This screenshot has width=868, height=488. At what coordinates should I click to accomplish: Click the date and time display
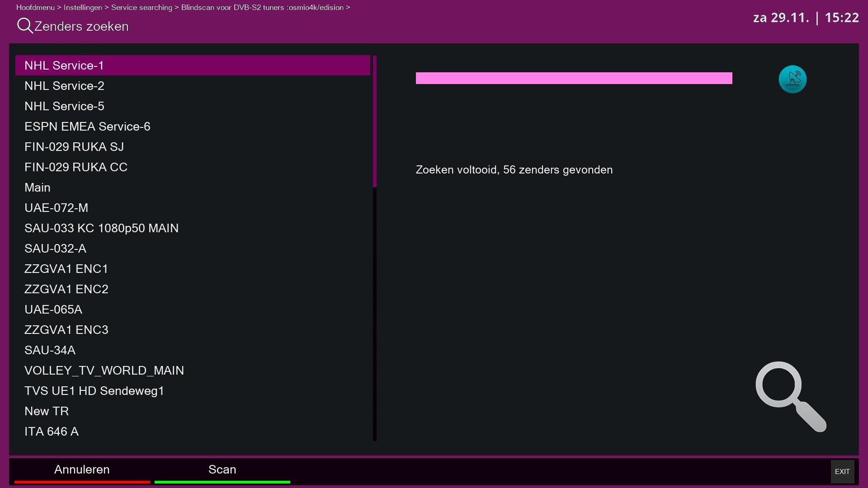(806, 18)
